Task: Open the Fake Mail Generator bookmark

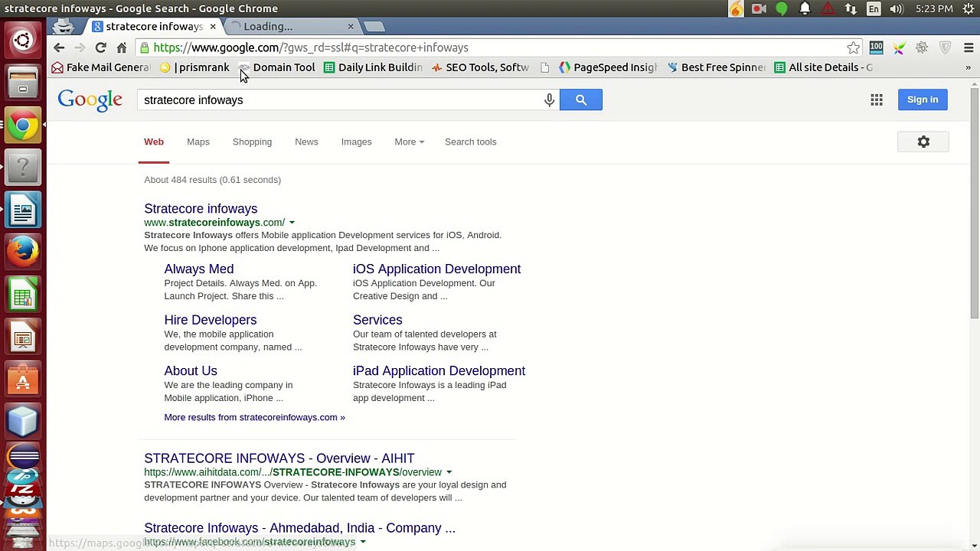Action: (101, 67)
